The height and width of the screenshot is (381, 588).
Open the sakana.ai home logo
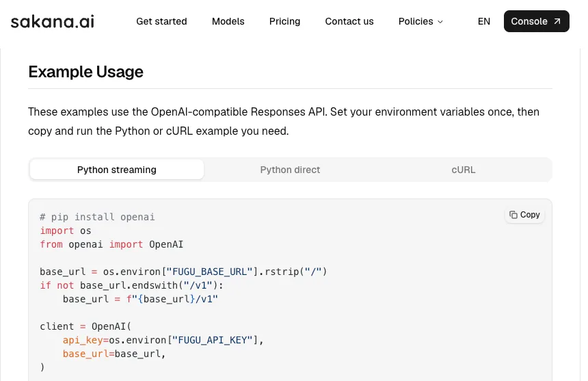[53, 21]
